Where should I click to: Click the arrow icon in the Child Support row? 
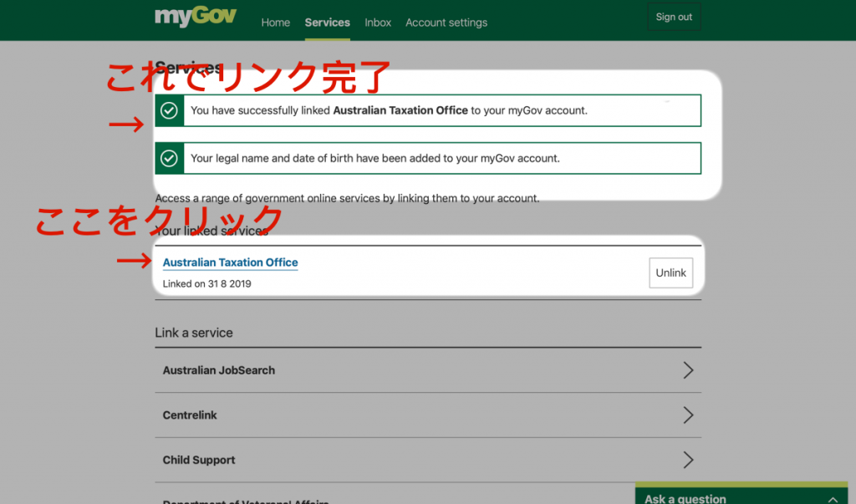click(687, 460)
